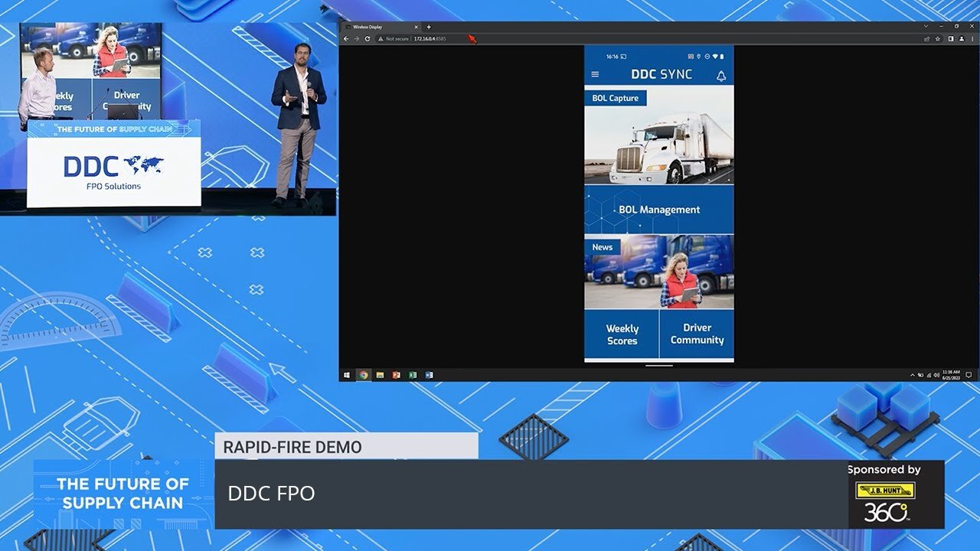980x551 pixels.
Task: Tap the battery icon in phone status bar
Action: tap(721, 57)
